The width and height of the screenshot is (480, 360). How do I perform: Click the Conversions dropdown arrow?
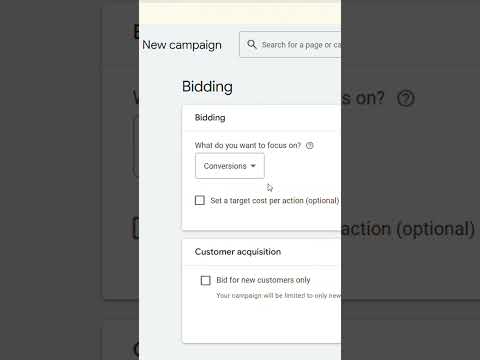point(253,166)
